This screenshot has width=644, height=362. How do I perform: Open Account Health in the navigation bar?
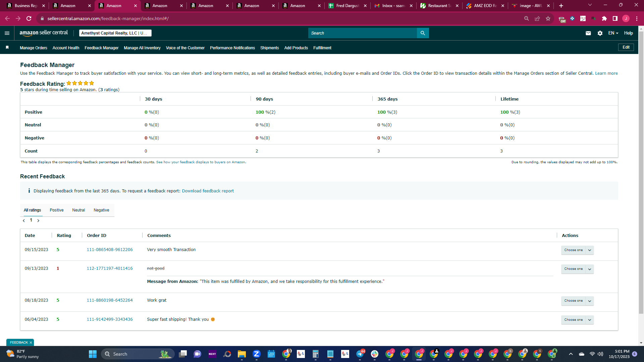66,48
